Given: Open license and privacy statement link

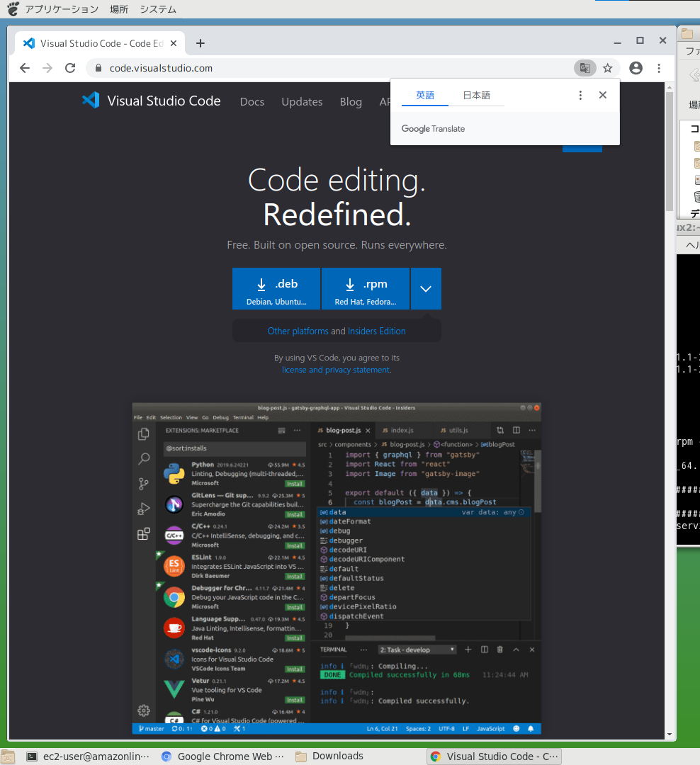Looking at the screenshot, I should pyautogui.click(x=337, y=370).
